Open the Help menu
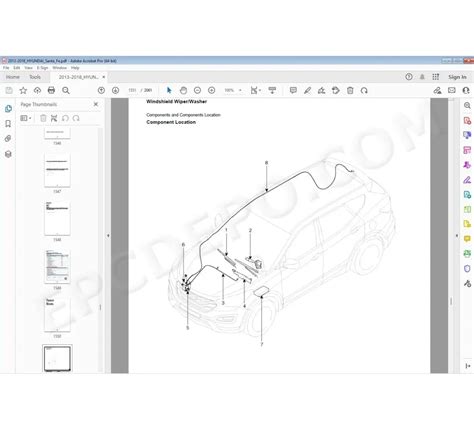Screen dimensions: 474x430 (75, 68)
